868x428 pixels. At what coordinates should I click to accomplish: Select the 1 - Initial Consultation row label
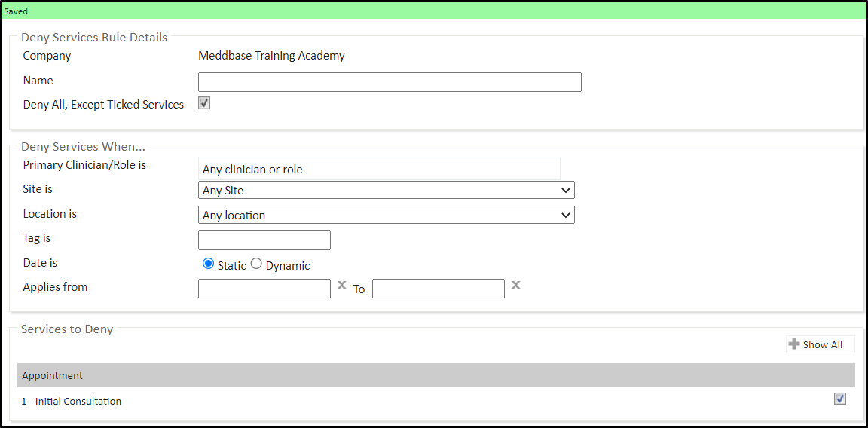72,401
